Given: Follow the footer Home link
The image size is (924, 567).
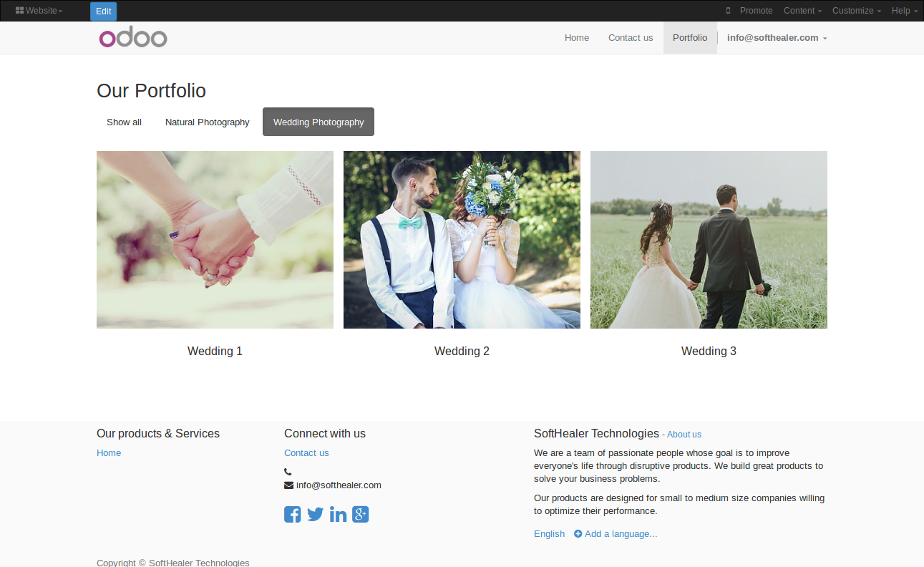Looking at the screenshot, I should click(x=109, y=452).
